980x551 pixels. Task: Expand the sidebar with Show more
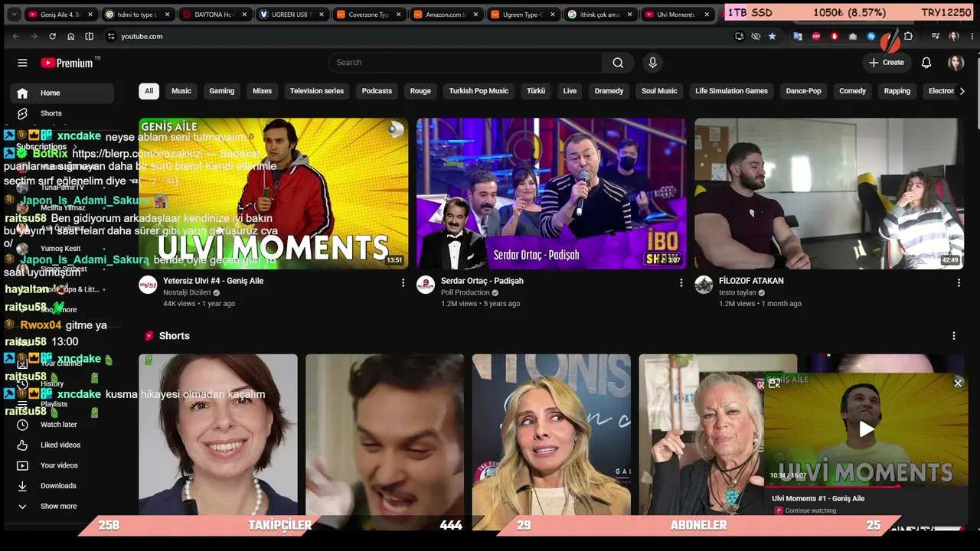pos(58,507)
